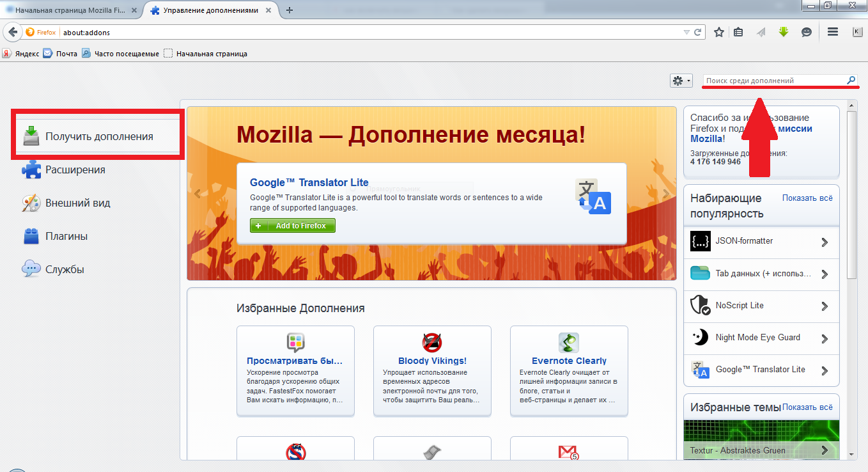Click the sidebar Google Translator Lite icon
868x472 pixels.
pyautogui.click(x=701, y=369)
